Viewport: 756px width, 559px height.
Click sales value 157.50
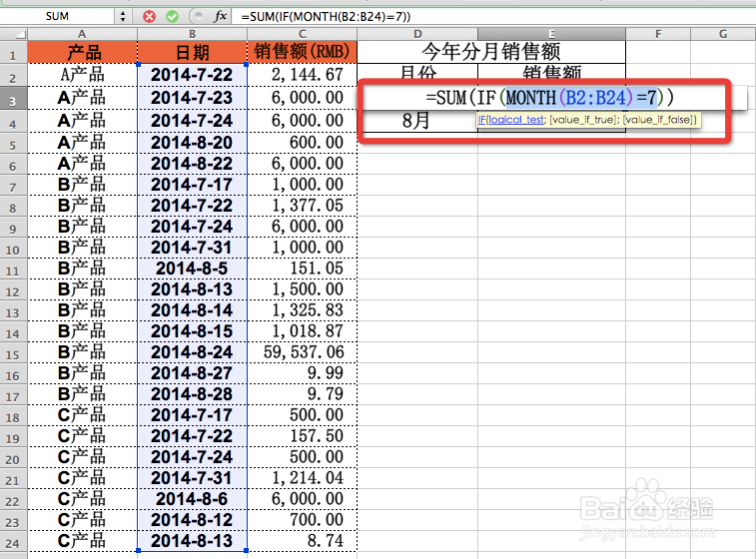point(303,436)
